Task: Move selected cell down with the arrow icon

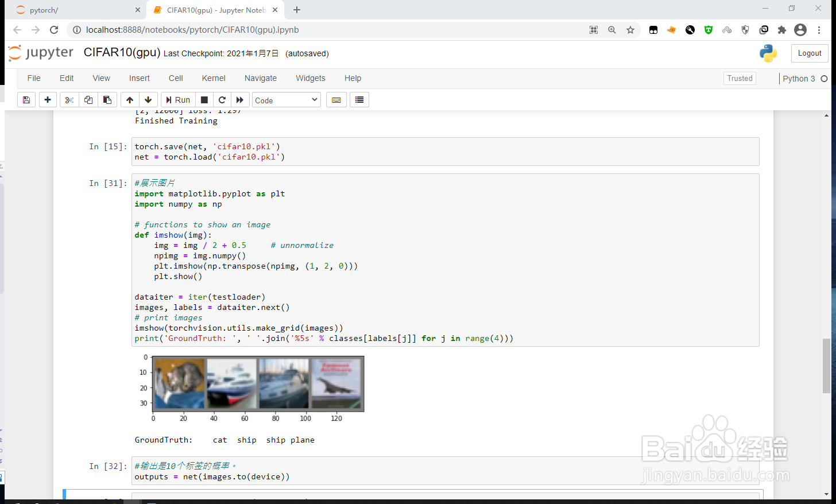Action: coord(148,100)
